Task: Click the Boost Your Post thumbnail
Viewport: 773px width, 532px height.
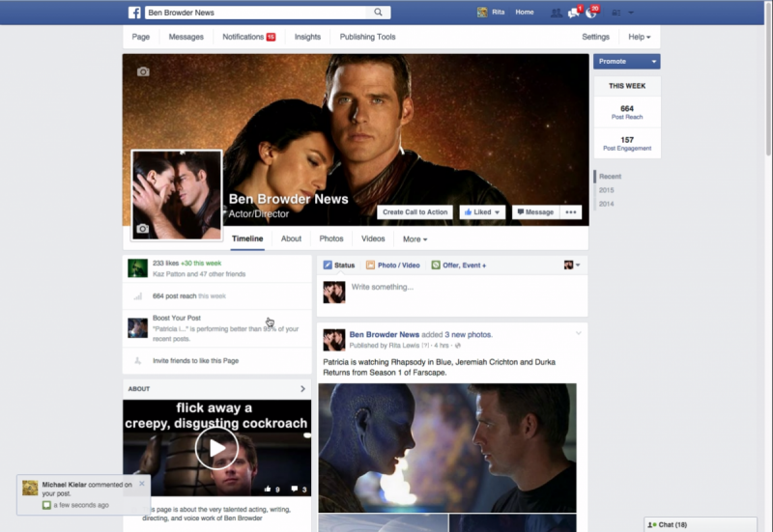Action: point(137,328)
